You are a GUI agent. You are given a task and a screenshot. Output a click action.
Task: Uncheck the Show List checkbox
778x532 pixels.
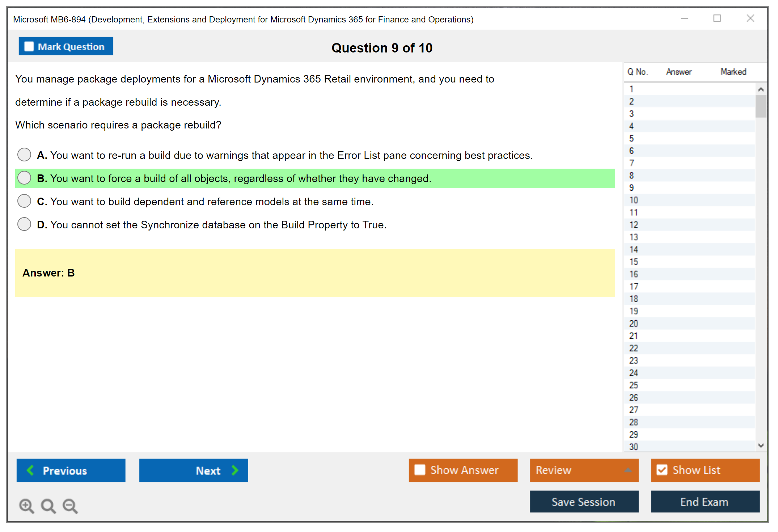click(662, 470)
